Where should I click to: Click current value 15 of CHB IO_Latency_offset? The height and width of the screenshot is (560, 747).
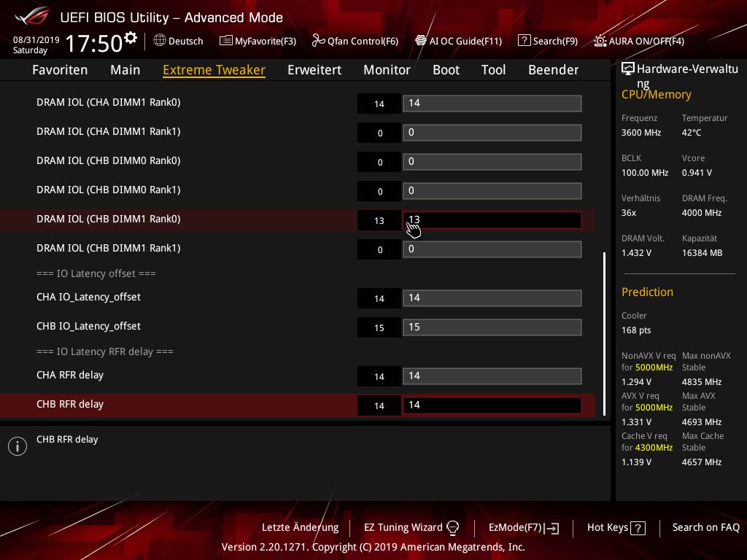[379, 327]
